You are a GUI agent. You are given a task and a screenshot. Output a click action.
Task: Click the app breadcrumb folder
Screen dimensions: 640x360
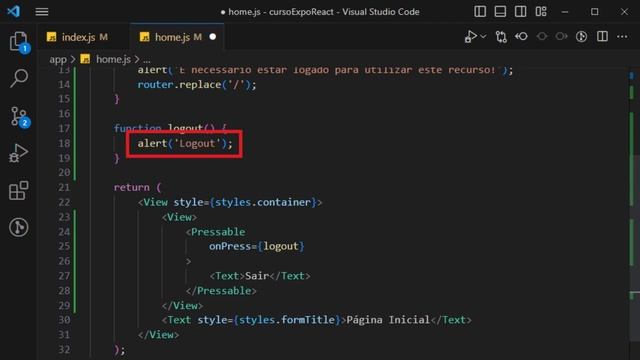coord(58,60)
